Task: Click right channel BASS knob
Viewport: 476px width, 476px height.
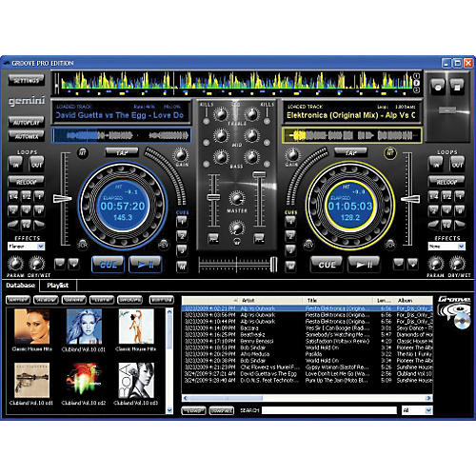Action: coord(252,156)
